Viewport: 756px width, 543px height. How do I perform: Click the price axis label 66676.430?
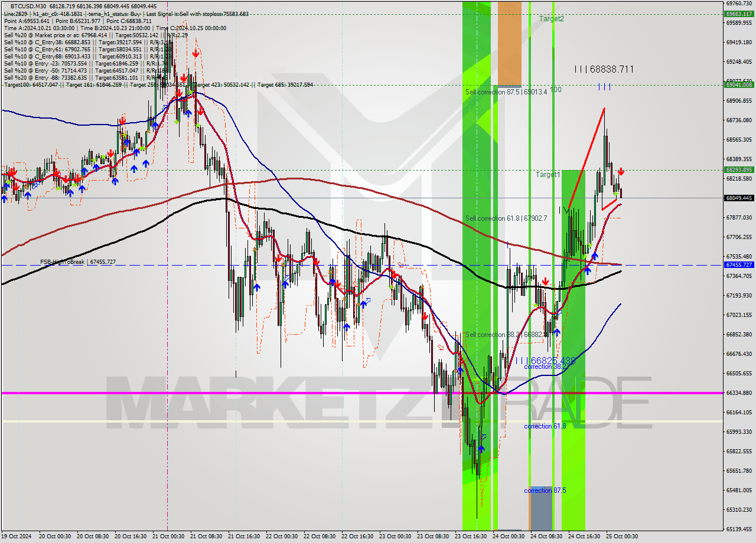point(739,354)
